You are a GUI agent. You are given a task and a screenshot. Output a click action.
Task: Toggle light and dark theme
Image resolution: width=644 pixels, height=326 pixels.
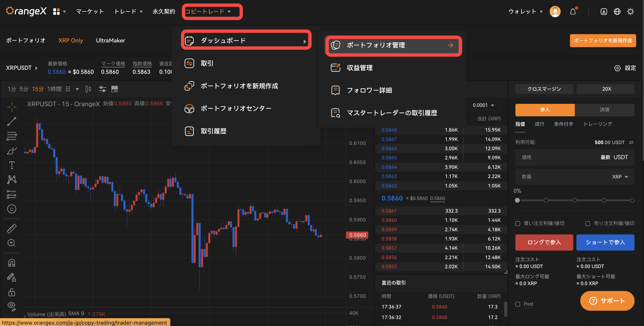point(631,11)
